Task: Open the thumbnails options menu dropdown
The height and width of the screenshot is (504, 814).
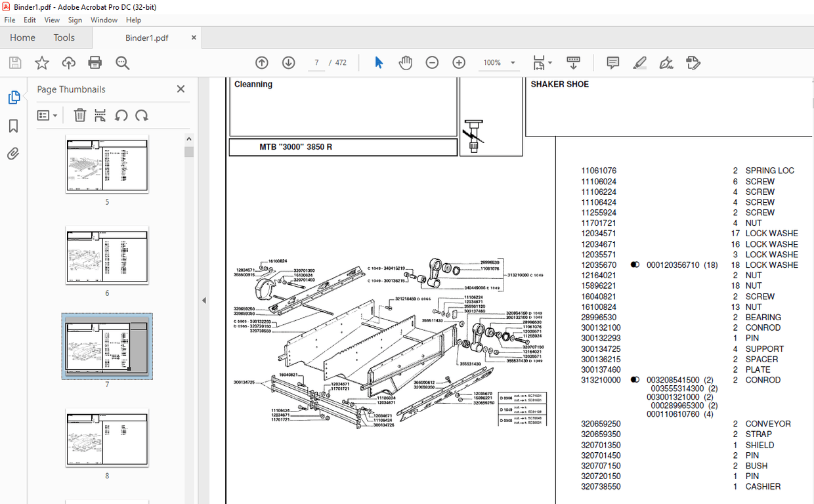Action: [x=47, y=115]
